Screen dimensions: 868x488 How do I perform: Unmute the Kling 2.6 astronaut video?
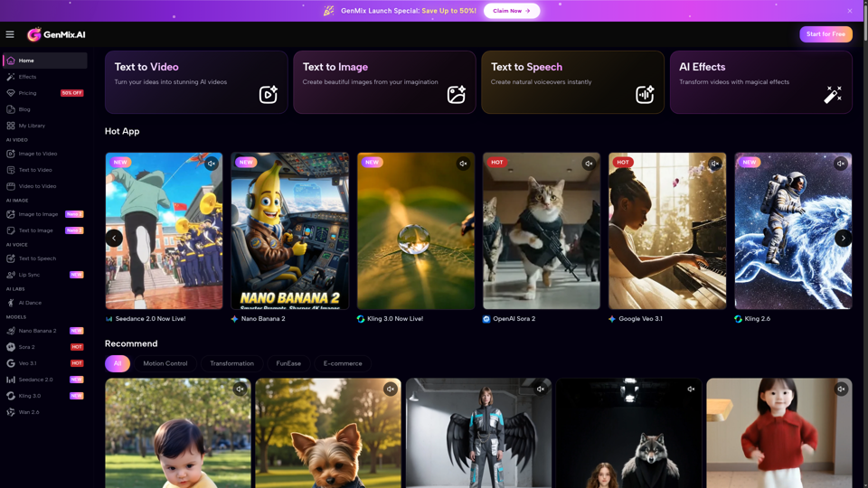[x=841, y=164]
